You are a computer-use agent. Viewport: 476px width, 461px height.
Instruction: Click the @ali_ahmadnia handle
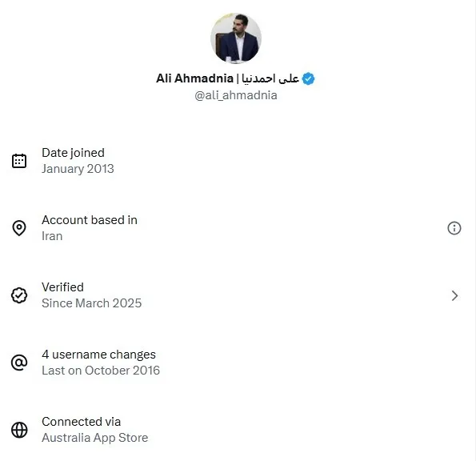tap(236, 95)
